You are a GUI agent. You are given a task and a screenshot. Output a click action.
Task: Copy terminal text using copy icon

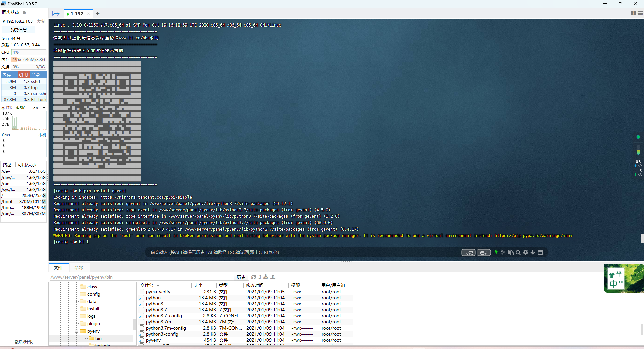tap(503, 252)
